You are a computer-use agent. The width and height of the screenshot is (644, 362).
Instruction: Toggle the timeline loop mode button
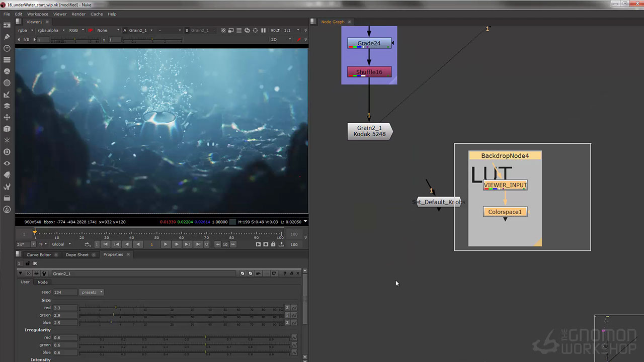coord(87,244)
